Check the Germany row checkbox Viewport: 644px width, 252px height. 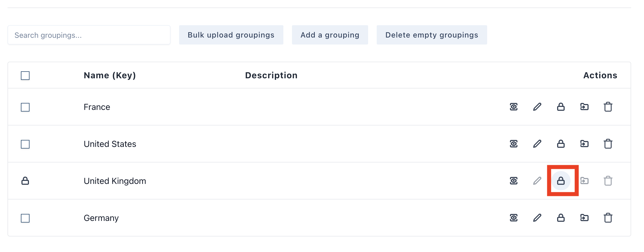click(x=25, y=218)
